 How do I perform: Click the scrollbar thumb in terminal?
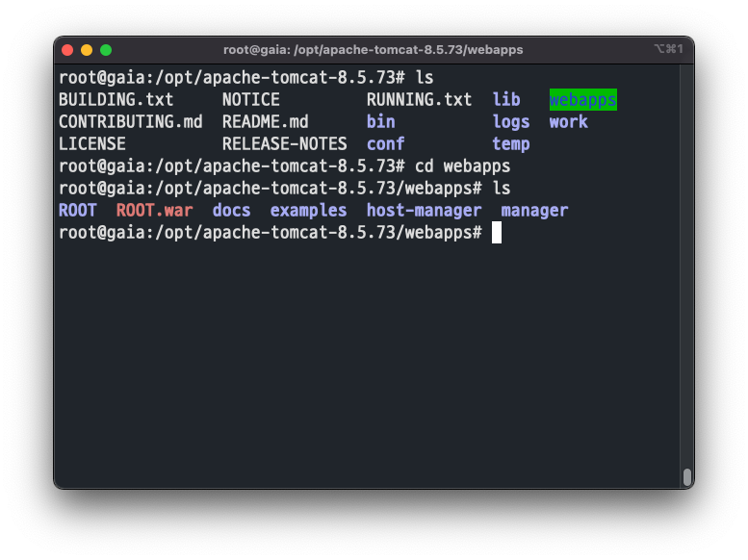click(x=687, y=477)
